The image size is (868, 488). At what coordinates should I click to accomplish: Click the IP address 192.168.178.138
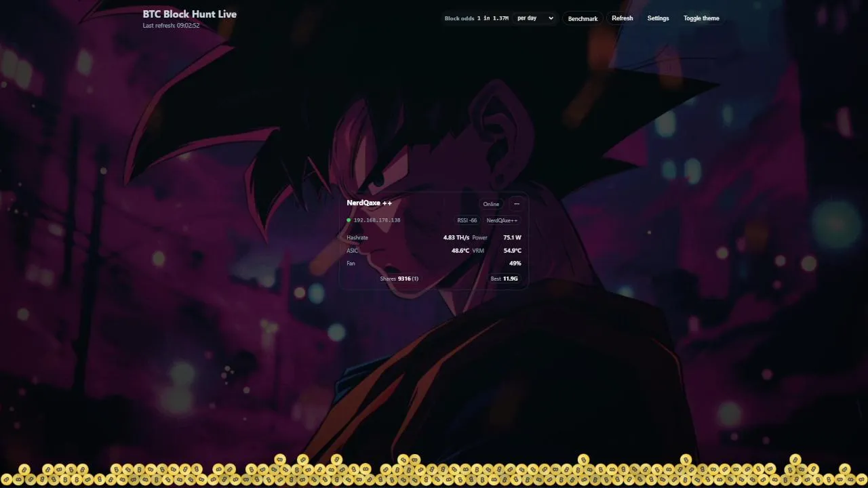tap(377, 220)
